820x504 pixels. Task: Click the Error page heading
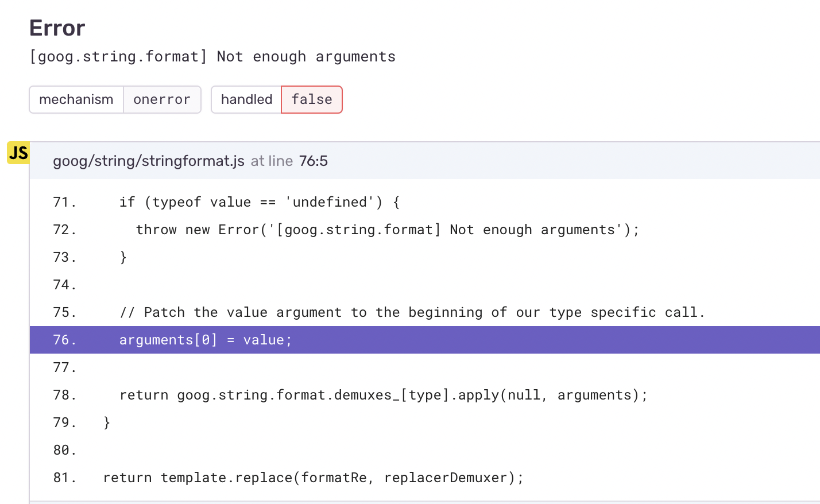(57, 27)
